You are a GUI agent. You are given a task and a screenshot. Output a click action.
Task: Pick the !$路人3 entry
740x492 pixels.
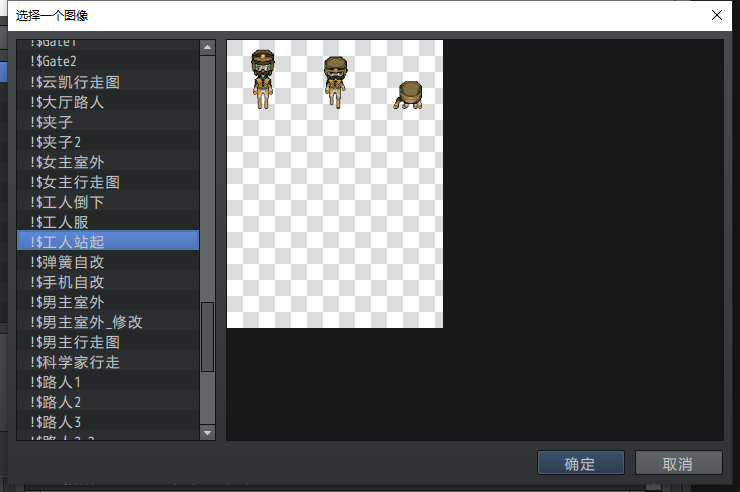tap(108, 422)
